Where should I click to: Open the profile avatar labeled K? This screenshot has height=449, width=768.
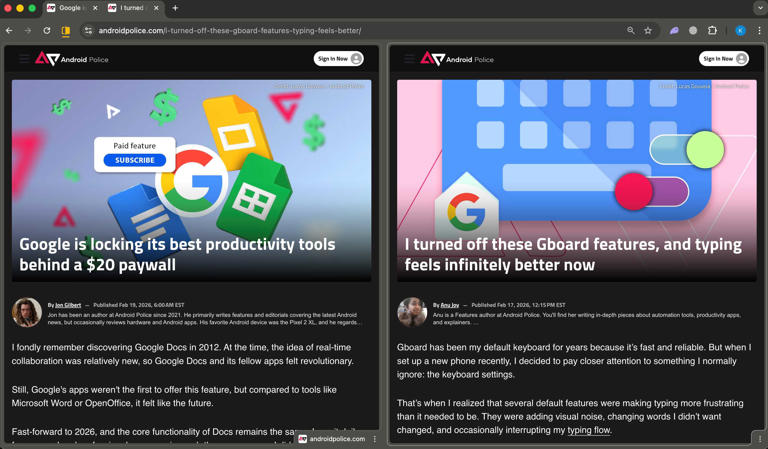(741, 30)
